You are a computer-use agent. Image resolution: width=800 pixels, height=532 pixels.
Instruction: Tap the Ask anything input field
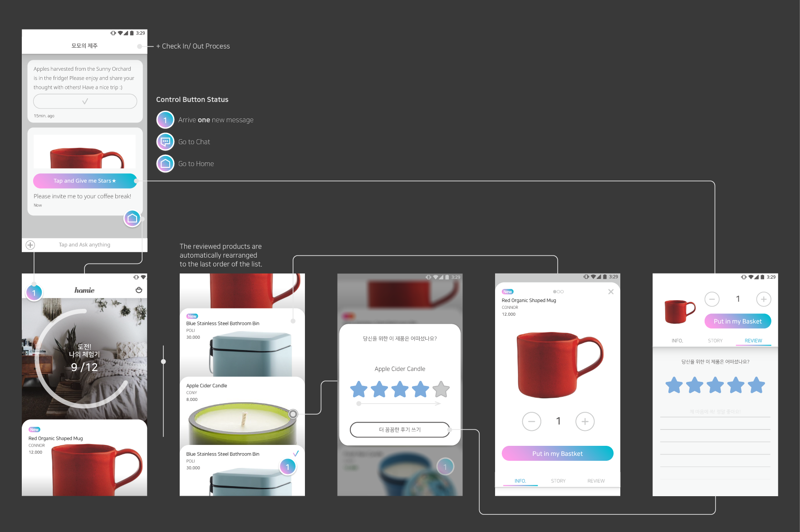click(84, 245)
